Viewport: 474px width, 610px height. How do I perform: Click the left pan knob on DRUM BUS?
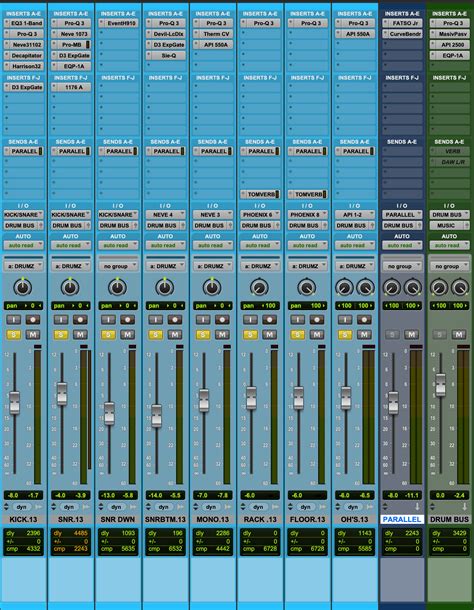click(x=439, y=287)
